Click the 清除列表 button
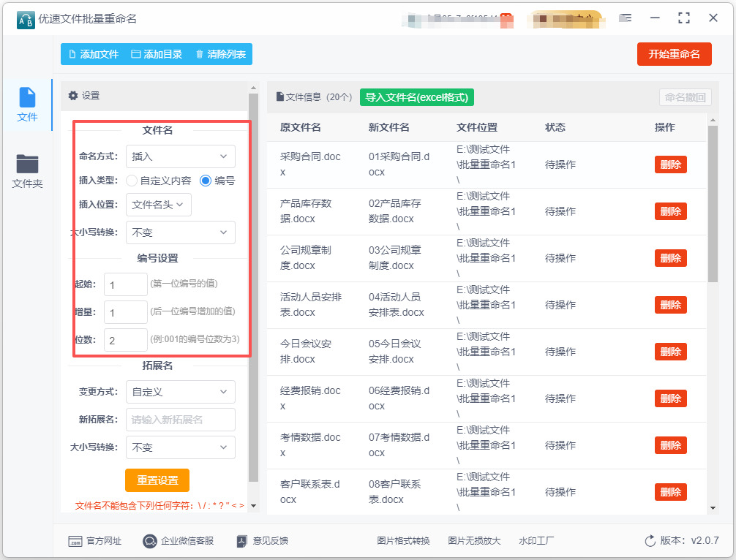736x560 pixels. point(221,54)
